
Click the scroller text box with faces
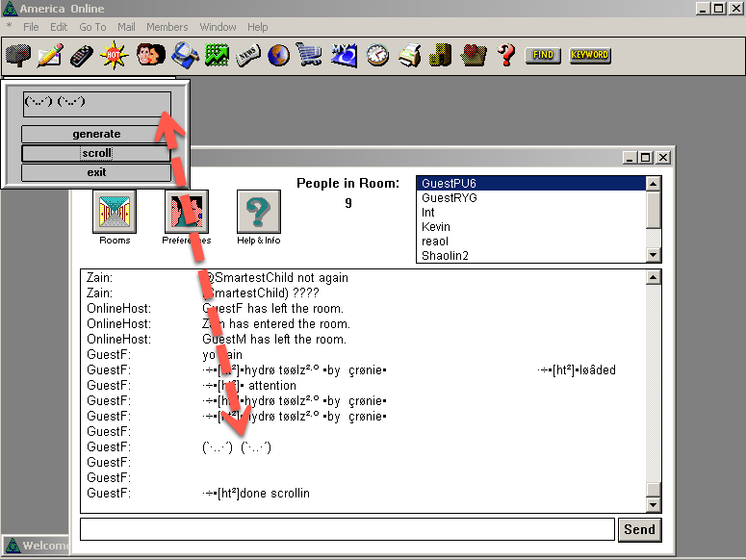tap(96, 105)
